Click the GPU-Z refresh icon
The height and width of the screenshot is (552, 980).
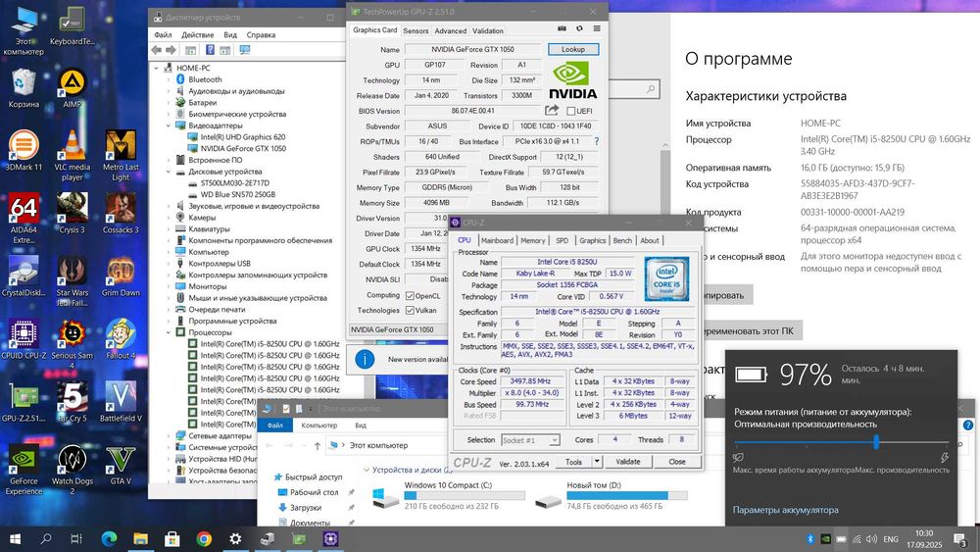tap(579, 28)
